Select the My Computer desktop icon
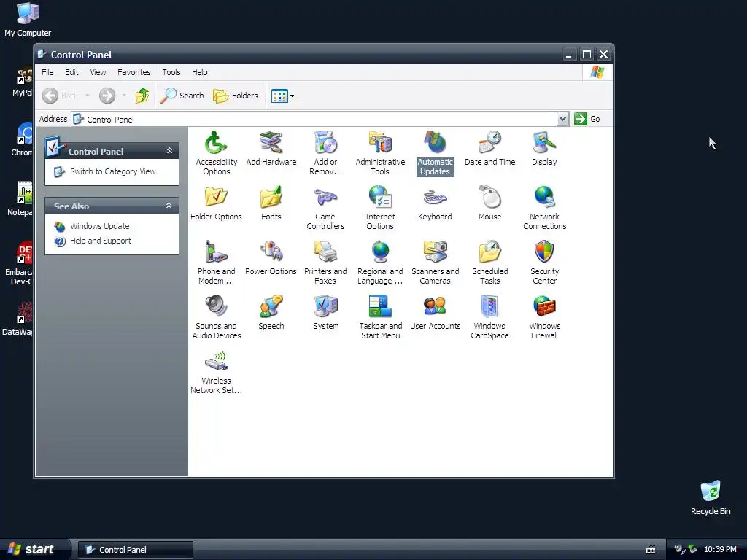 click(x=28, y=20)
